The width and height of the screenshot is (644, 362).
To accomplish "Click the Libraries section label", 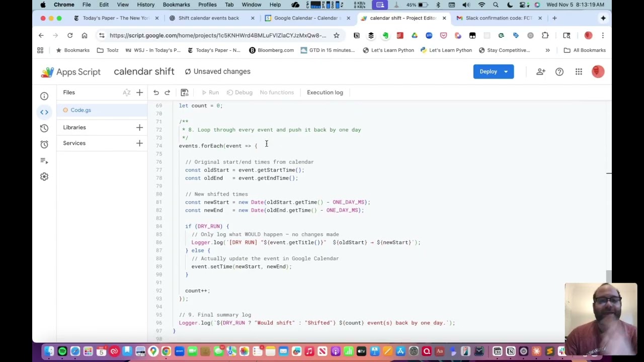I will (74, 127).
